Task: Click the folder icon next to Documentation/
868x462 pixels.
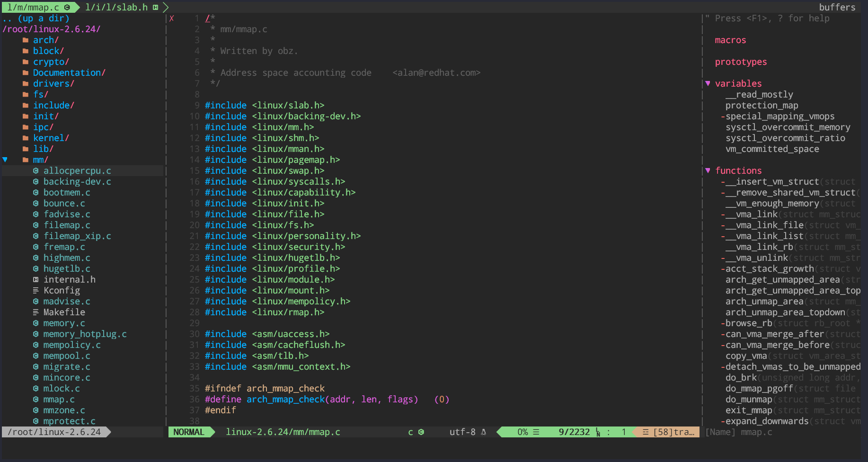Action: (26, 73)
